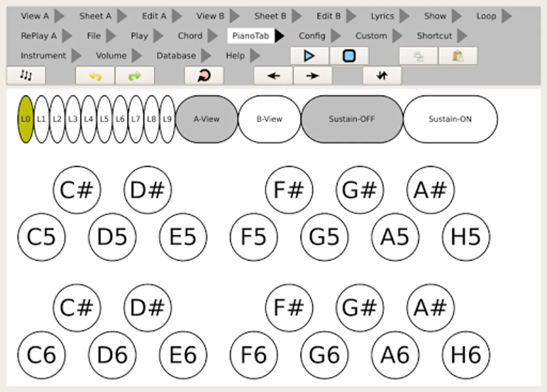The image size is (547, 392).
Task: Select the L9 layer oval
Action: tap(167, 119)
